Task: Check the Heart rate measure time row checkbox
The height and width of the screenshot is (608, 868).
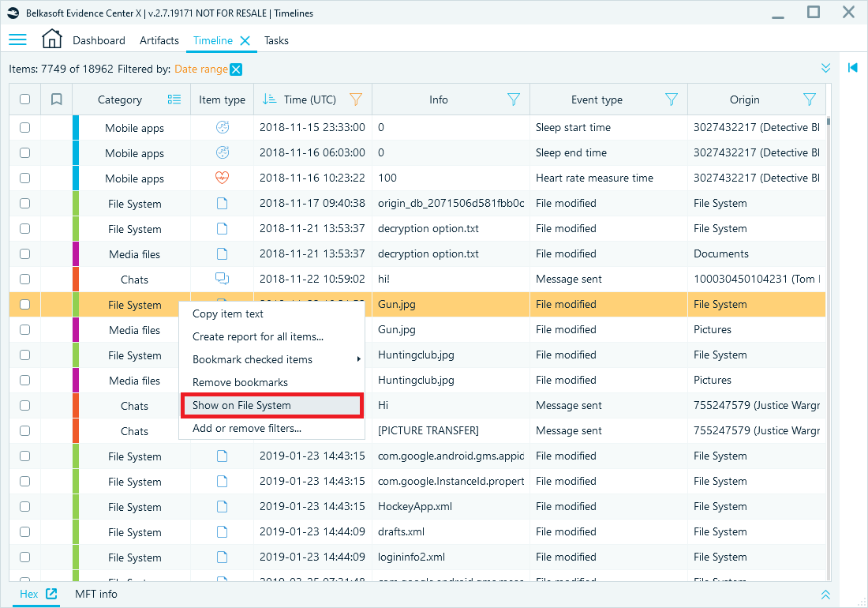Action: (25, 178)
